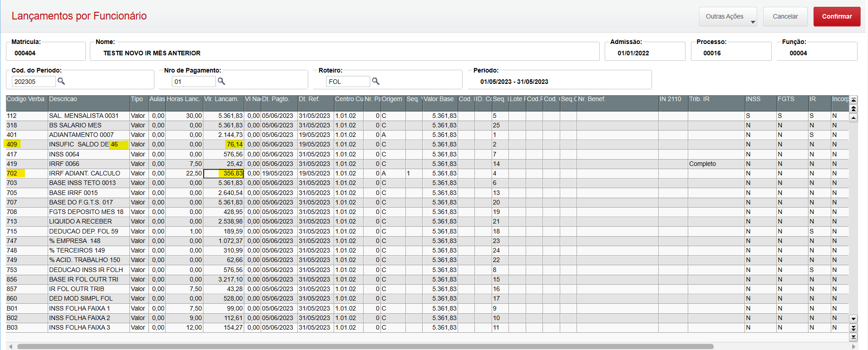868x350 pixels.
Task: Click the Confirmar button
Action: 837,17
